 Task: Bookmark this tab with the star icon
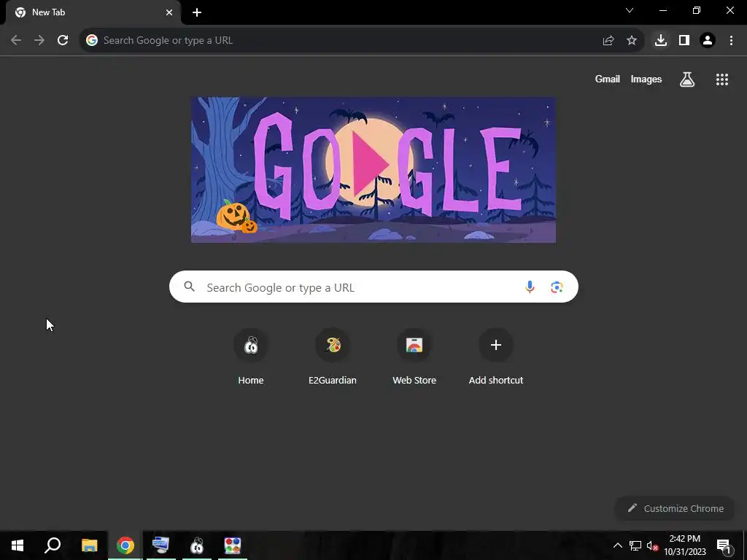point(632,41)
